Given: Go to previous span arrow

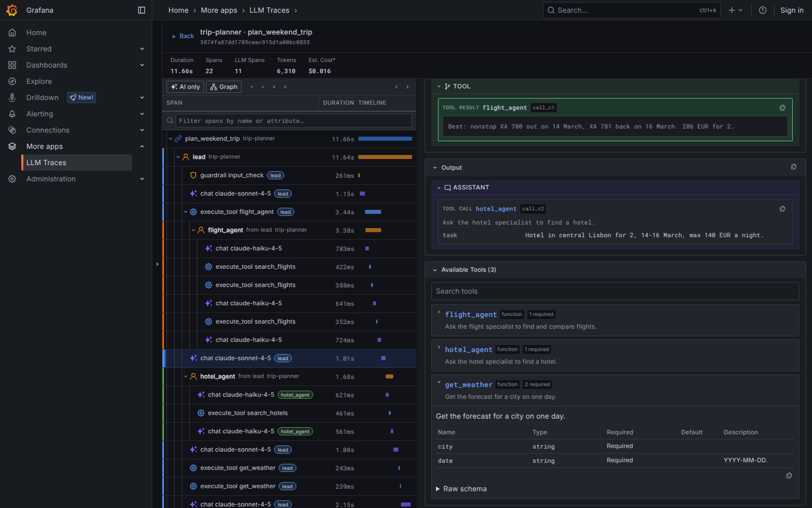Looking at the screenshot, I should coord(396,87).
